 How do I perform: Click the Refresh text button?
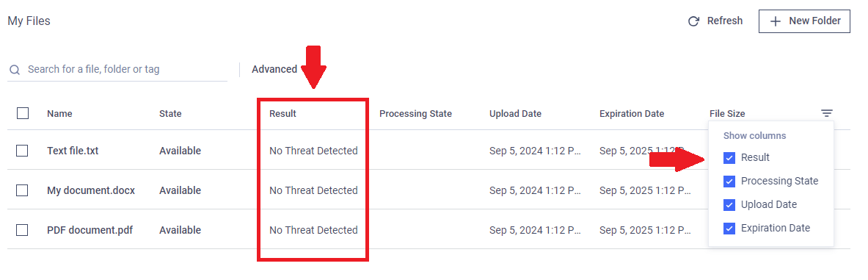725,21
